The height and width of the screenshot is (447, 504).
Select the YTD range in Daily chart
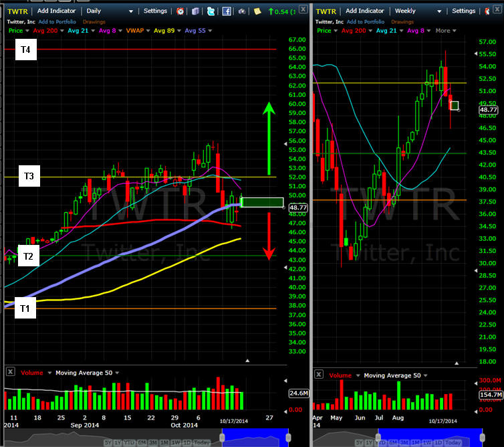[x=129, y=442]
